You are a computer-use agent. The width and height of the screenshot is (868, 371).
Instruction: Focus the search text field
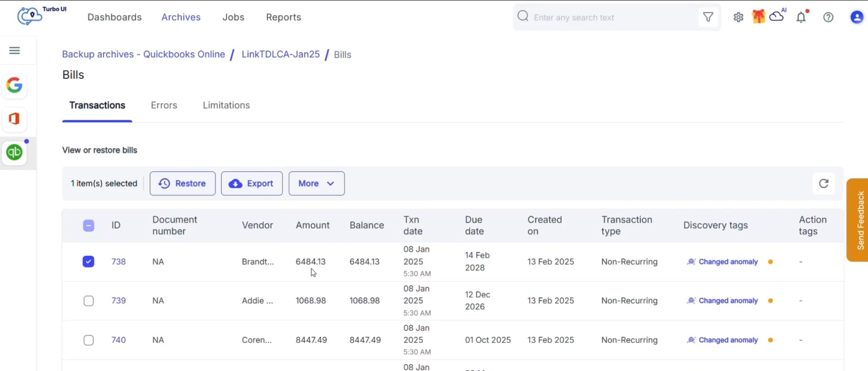613,17
